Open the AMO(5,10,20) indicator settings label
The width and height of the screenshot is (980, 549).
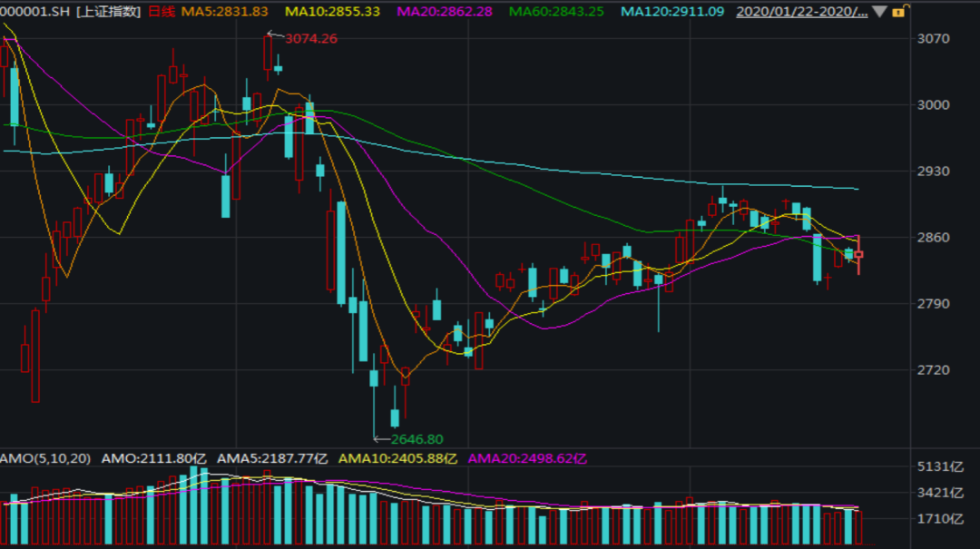(45, 458)
